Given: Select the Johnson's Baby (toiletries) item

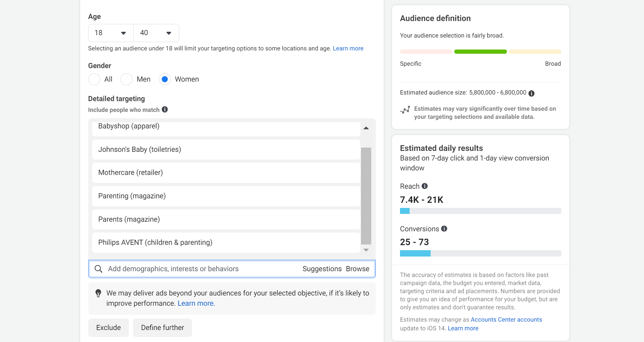Looking at the screenshot, I should pos(226,149).
